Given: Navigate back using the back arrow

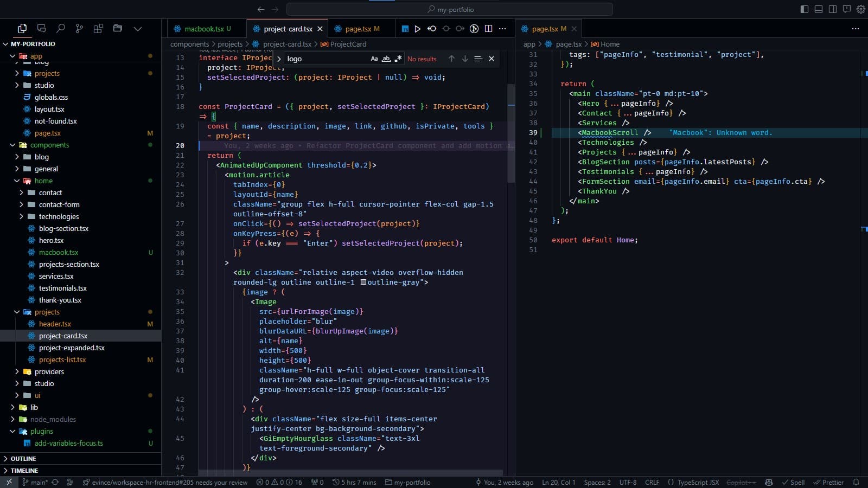Looking at the screenshot, I should [261, 9].
